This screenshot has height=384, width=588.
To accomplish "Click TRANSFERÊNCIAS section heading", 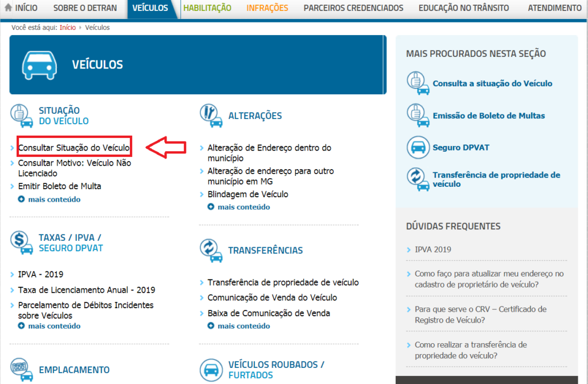I will pyautogui.click(x=265, y=251).
